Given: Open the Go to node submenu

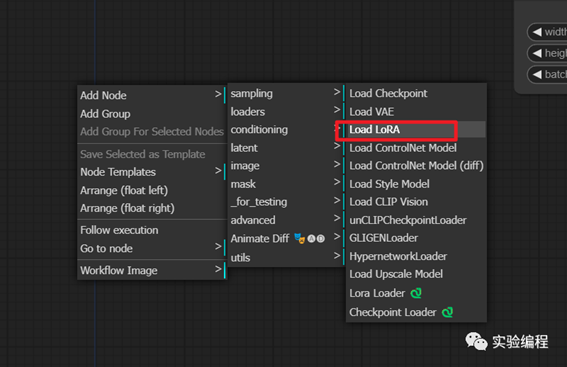Looking at the screenshot, I should (152, 248).
